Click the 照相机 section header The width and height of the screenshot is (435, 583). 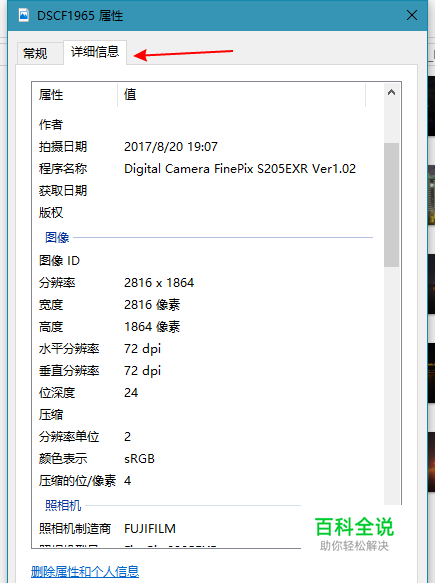click(x=63, y=505)
